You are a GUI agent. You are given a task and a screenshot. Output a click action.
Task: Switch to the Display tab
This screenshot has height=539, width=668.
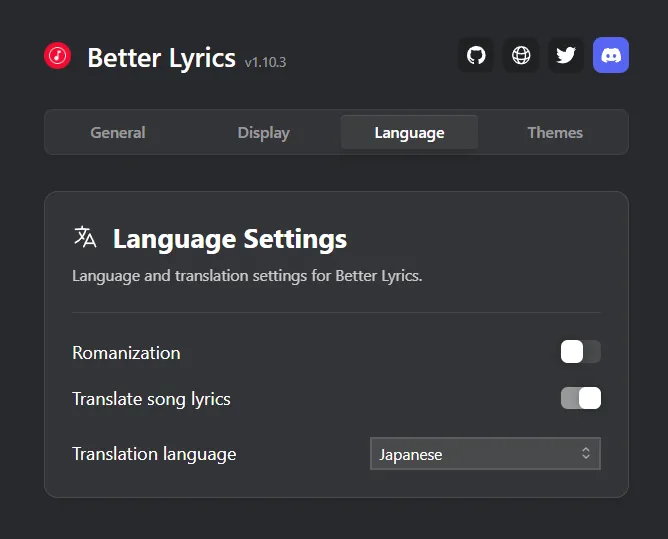263,133
